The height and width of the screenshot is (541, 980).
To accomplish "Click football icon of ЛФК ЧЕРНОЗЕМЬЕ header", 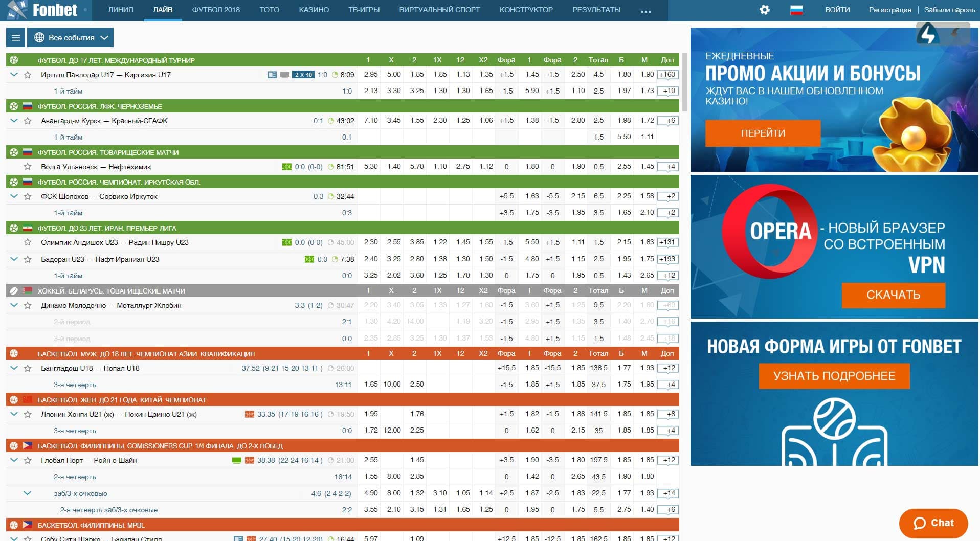I will coord(14,106).
